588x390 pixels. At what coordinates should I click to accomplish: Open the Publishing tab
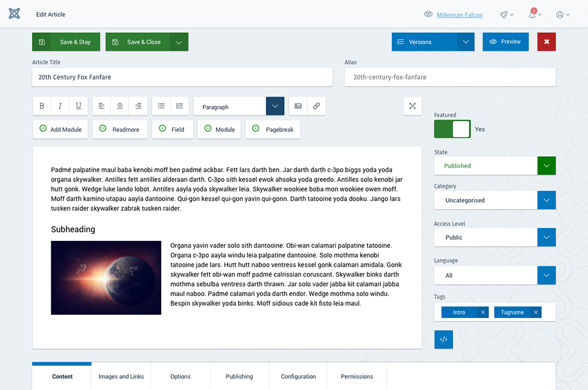coord(239,376)
